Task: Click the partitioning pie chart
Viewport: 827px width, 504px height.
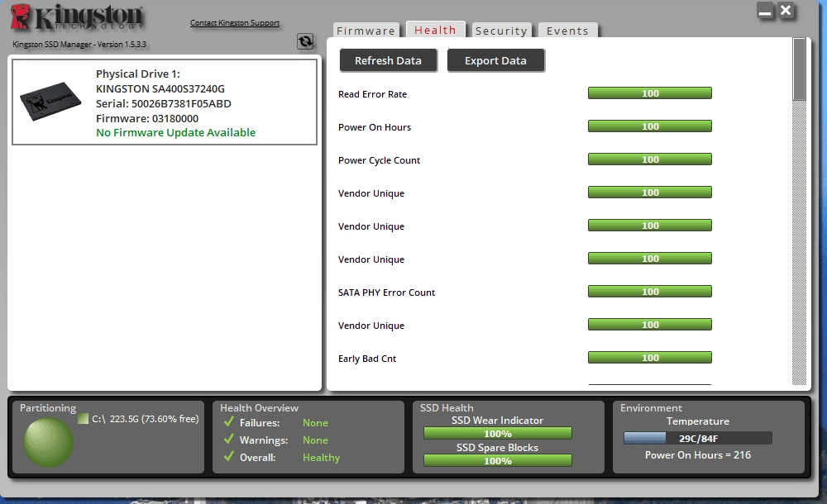Action: [x=48, y=442]
